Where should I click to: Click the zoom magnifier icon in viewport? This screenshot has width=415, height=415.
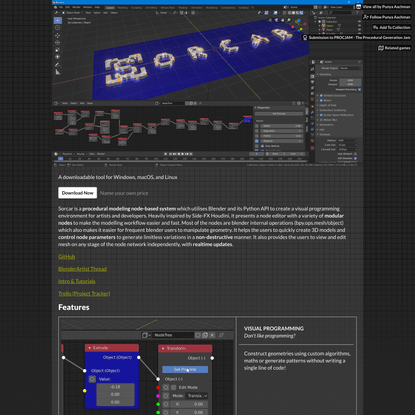[289, 21]
